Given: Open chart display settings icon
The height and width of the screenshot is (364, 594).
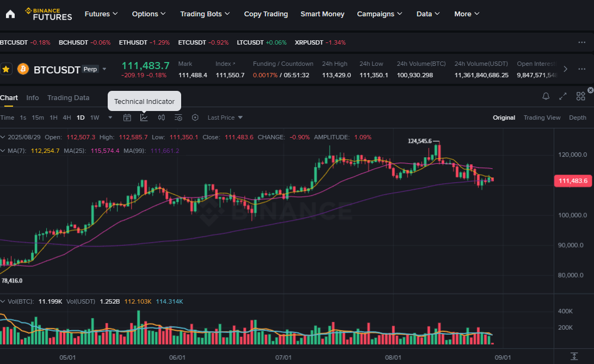Looking at the screenshot, I should click(x=178, y=118).
